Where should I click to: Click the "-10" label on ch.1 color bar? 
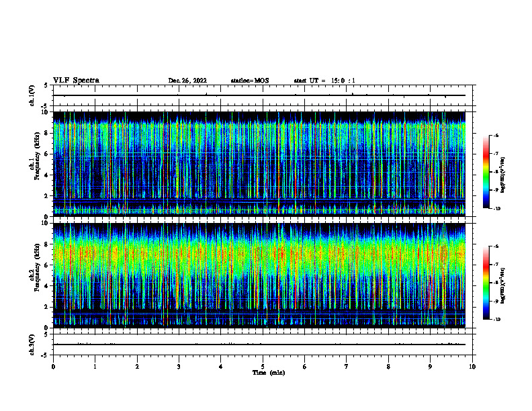click(x=496, y=209)
